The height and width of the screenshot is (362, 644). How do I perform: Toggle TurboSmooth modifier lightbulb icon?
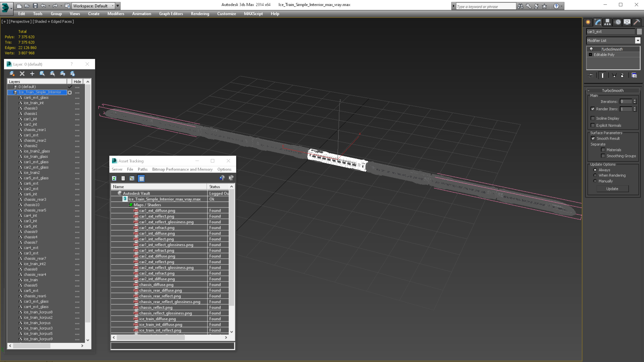[591, 49]
